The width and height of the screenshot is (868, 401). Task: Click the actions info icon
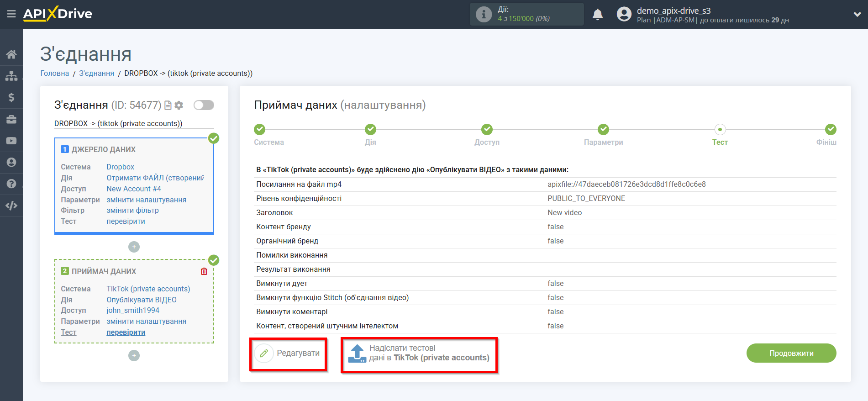pos(484,14)
